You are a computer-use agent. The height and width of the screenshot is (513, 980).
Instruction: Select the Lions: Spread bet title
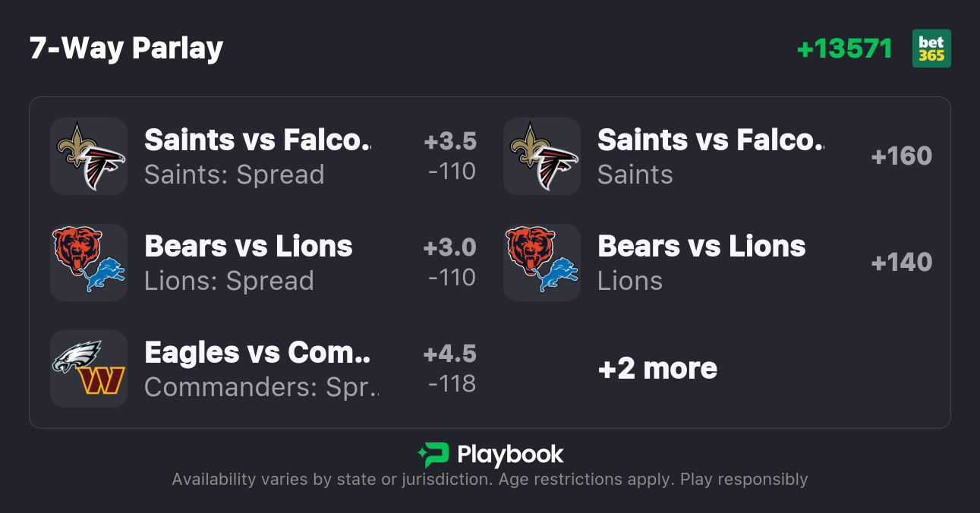tap(248, 246)
